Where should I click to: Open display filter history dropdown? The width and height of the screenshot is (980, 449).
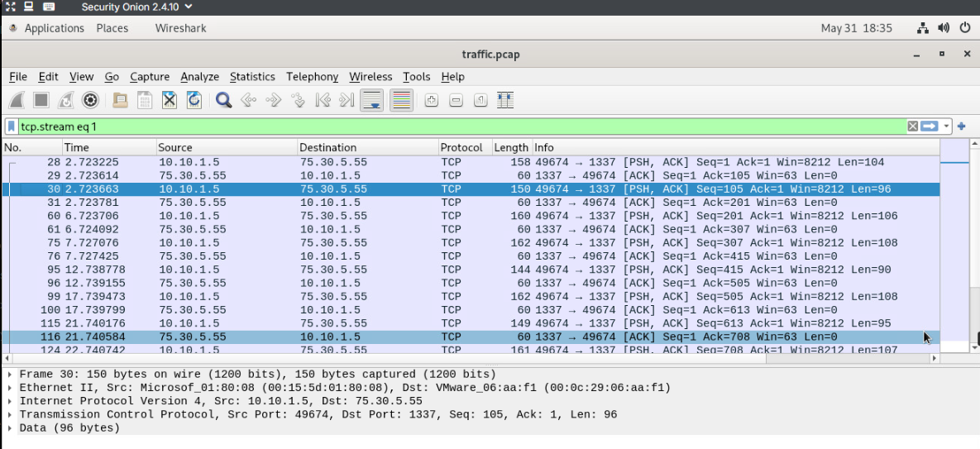tap(946, 127)
